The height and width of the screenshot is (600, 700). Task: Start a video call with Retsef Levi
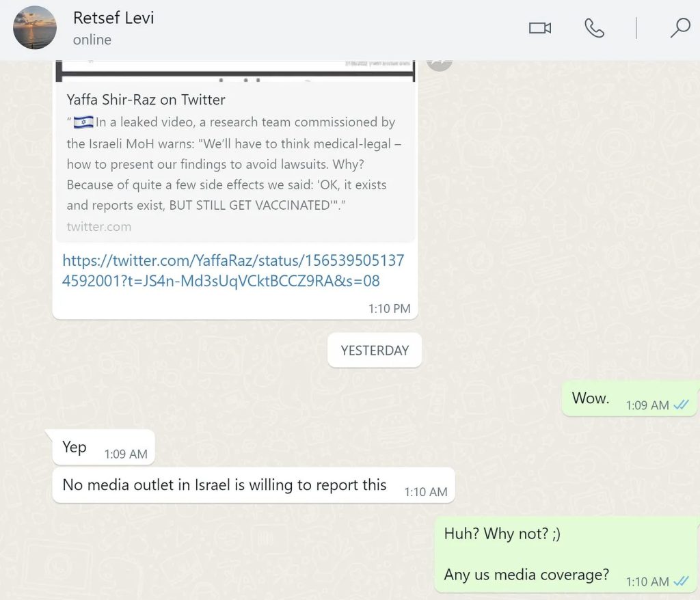coord(539,28)
